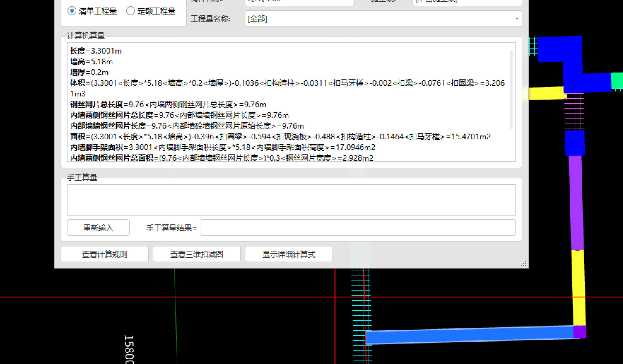623x364 pixels.
Task: Select the 定额工程量 radio button
Action: pos(131,11)
